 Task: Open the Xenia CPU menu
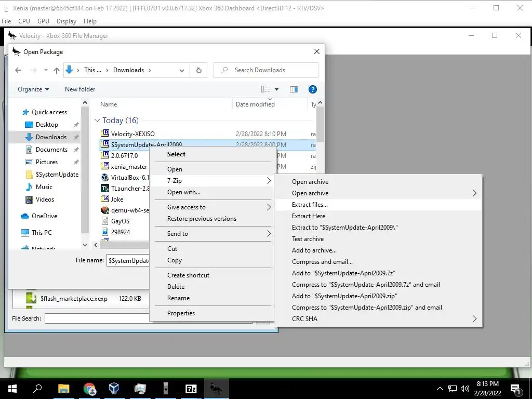click(x=24, y=21)
